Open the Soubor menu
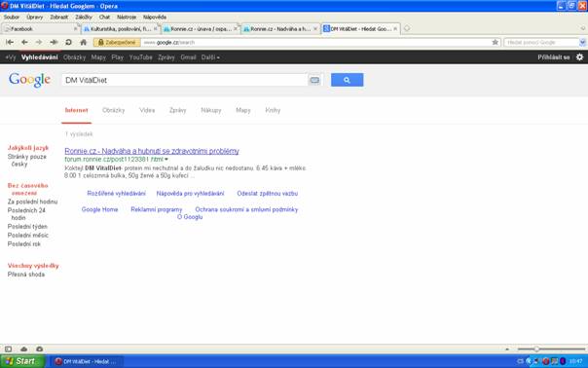588x368 pixels. pos(12,17)
